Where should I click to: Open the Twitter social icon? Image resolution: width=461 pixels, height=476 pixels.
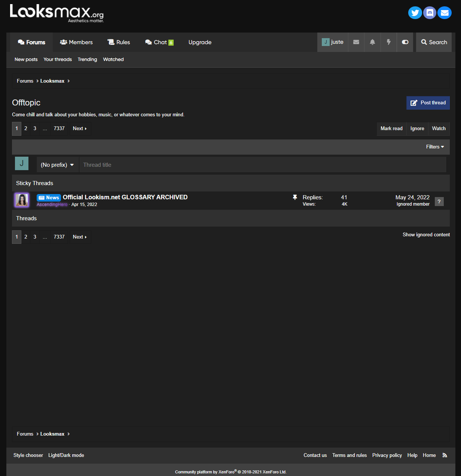415,13
